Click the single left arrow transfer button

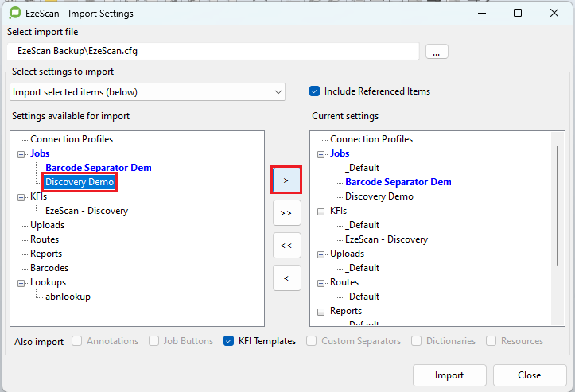point(286,278)
